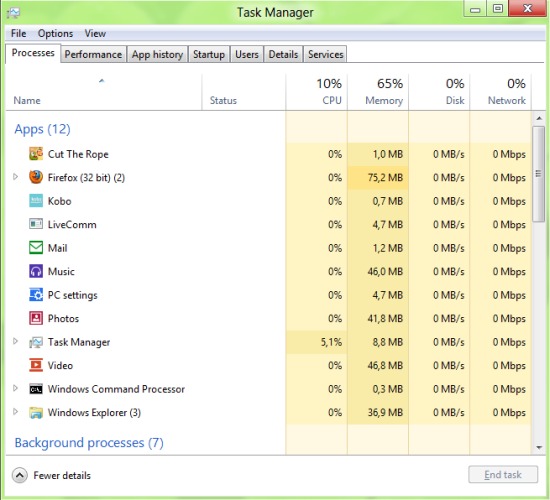The image size is (550, 500).
Task: Click the scrollbar down arrow
Action: point(539,447)
